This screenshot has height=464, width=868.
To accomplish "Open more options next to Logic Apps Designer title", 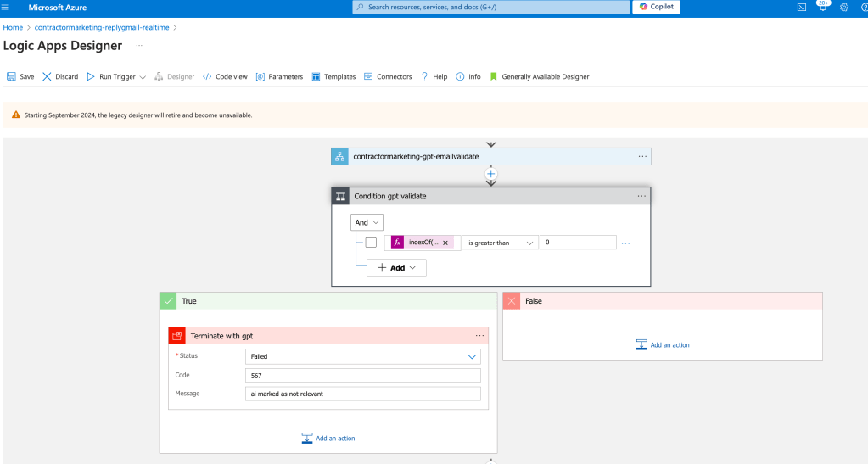I will pos(139,46).
